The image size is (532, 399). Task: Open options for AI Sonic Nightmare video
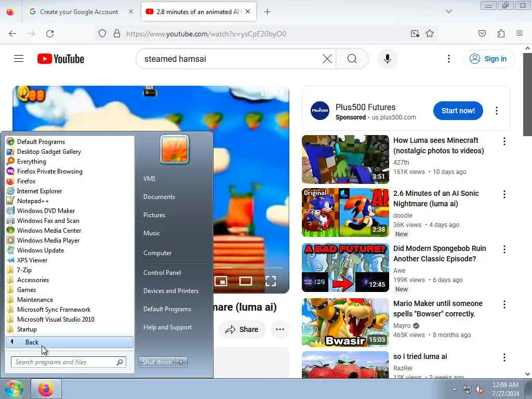pos(504,194)
